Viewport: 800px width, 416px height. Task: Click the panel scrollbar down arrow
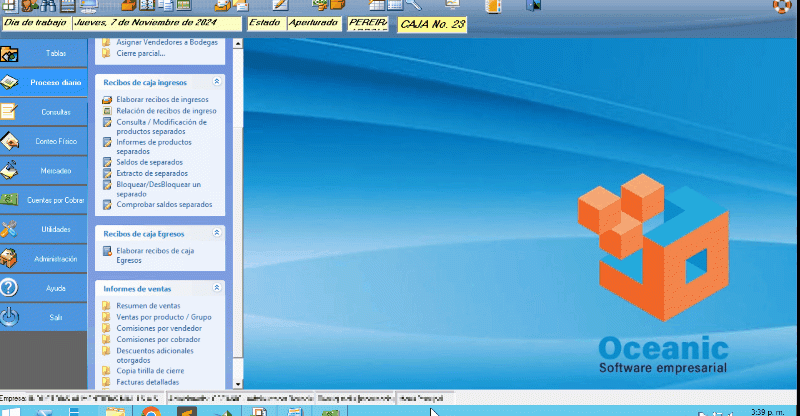pyautogui.click(x=237, y=383)
